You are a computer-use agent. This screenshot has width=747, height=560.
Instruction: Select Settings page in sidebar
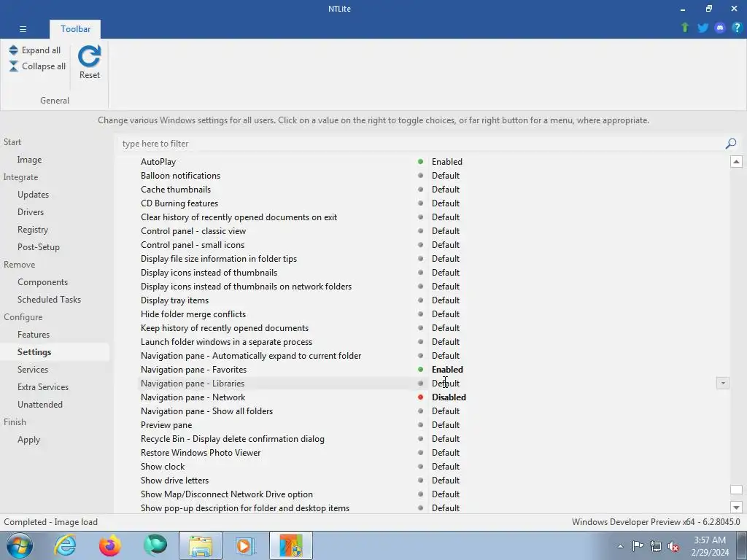click(x=34, y=352)
